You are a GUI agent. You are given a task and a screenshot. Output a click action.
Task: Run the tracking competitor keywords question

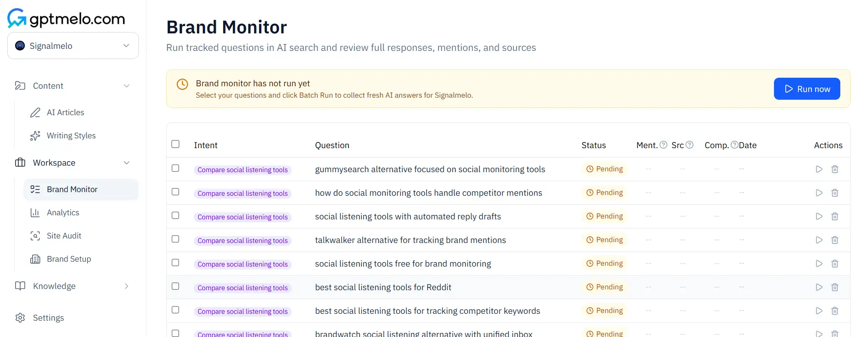[819, 311]
